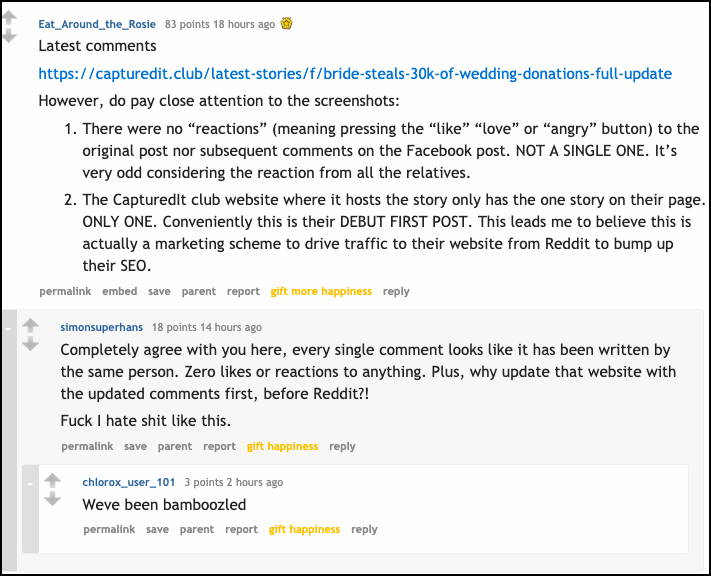Click the award icon beside 18 hours ago
This screenshot has height=576, width=711.
click(x=286, y=23)
